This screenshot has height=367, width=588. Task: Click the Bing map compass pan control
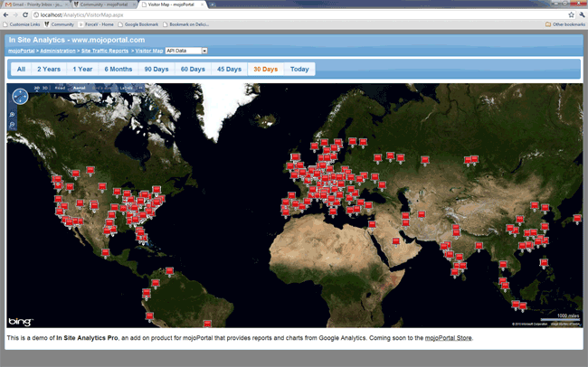(20, 96)
